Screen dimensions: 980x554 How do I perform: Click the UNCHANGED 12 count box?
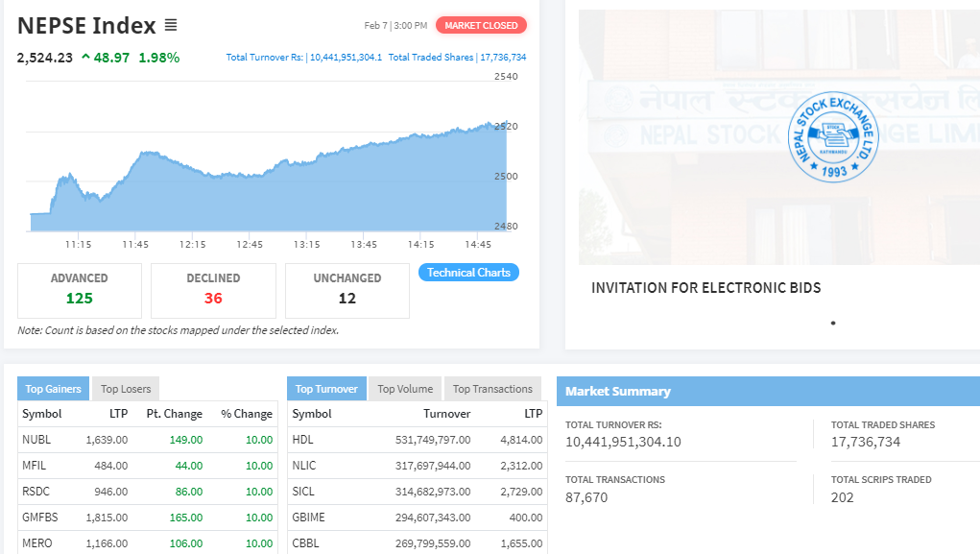(347, 291)
